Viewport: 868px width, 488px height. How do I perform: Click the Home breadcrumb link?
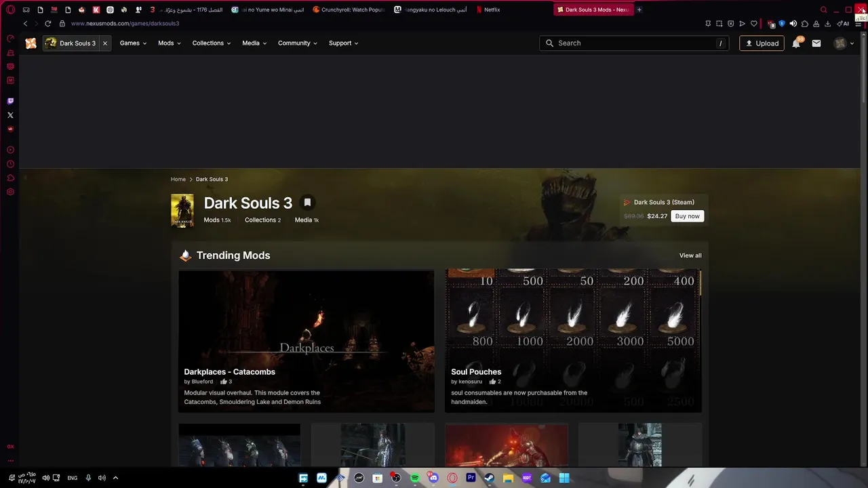click(178, 180)
